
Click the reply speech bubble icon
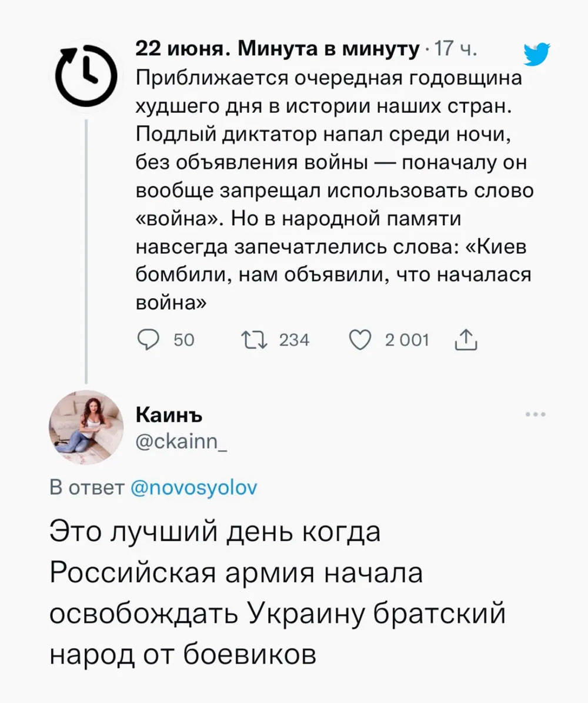146,340
